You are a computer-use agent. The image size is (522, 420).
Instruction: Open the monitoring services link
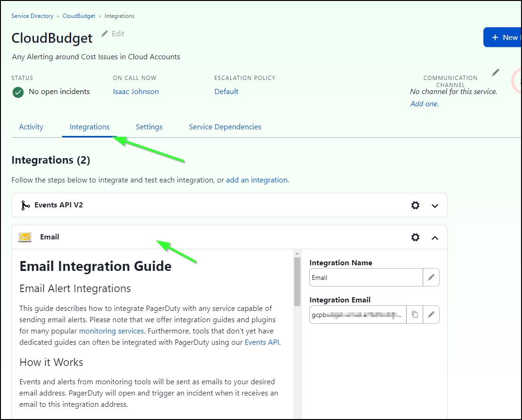coord(112,331)
